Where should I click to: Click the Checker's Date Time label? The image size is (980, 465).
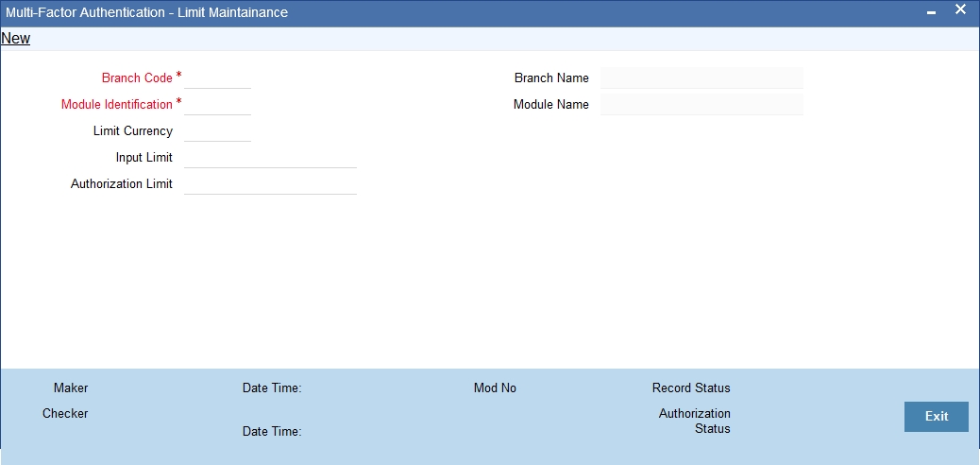pos(272,431)
